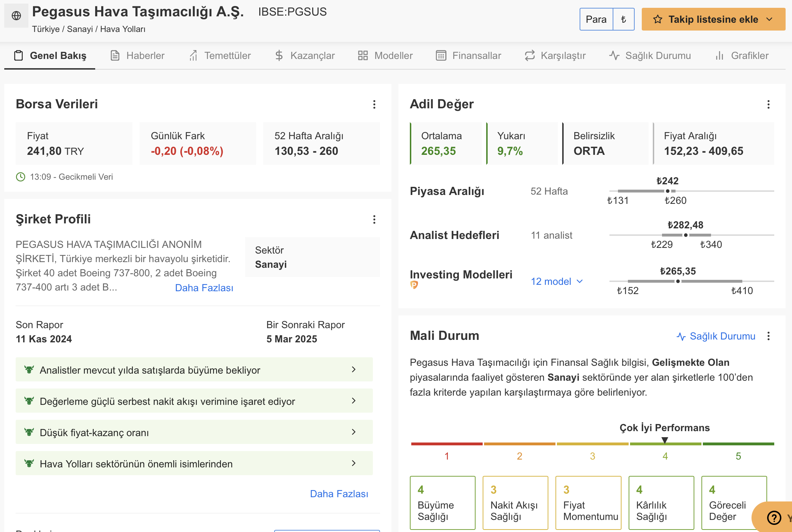Click the Yukarı 9,7% box

pos(522,143)
